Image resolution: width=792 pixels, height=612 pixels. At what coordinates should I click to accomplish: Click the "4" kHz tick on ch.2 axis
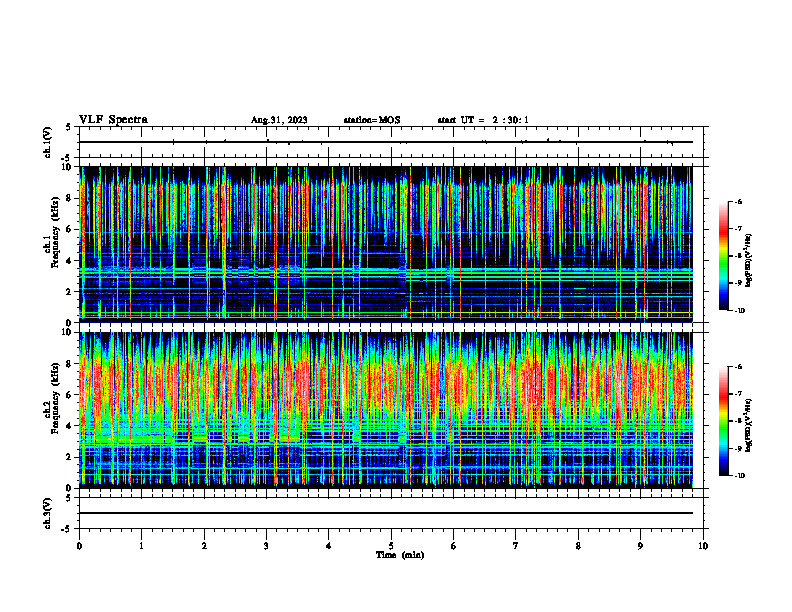pyautogui.click(x=69, y=426)
